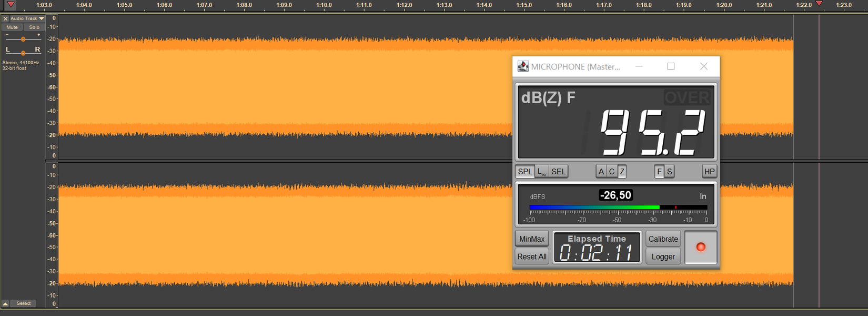
Task: Close the audio track with the X button
Action: pos(5,18)
